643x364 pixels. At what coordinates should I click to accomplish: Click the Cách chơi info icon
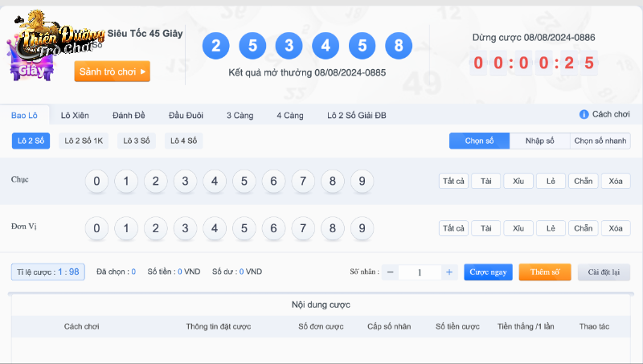pos(584,115)
